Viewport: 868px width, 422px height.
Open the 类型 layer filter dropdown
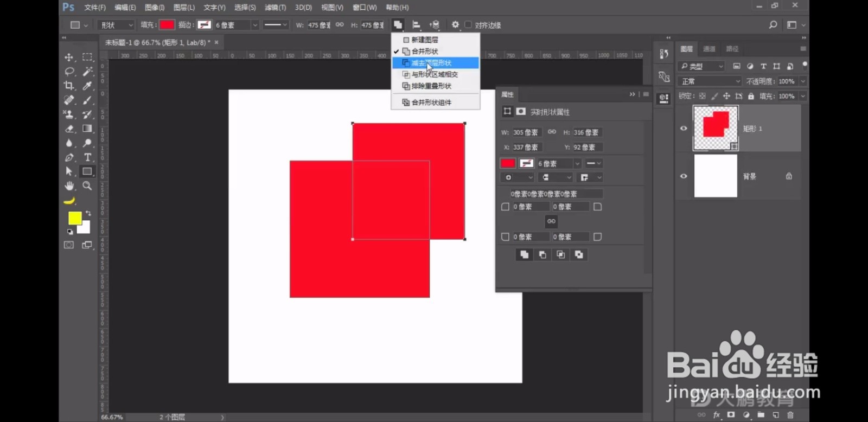[701, 66]
